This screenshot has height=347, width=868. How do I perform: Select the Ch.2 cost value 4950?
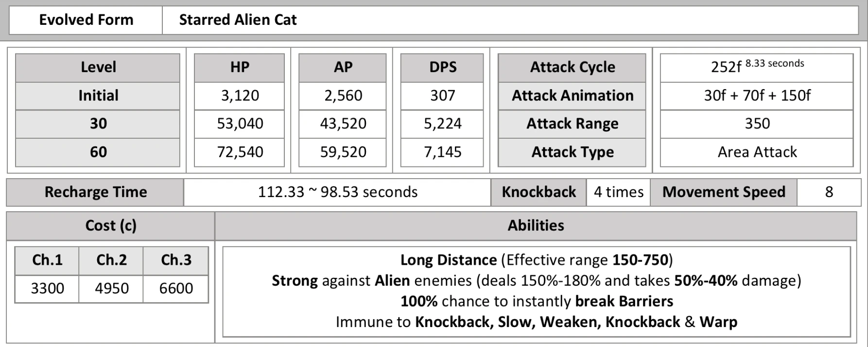point(111,289)
